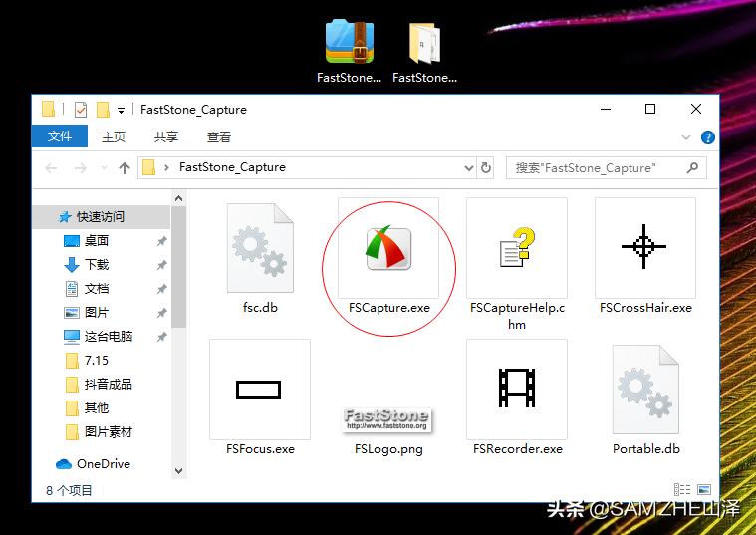Select the FSRecorder.exe film strip icon

(x=517, y=388)
